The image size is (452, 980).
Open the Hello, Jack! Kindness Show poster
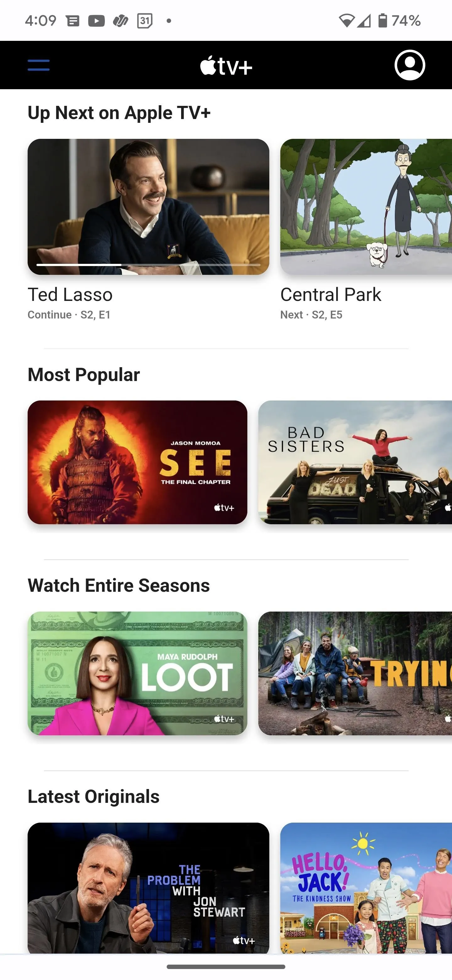pos(366,888)
